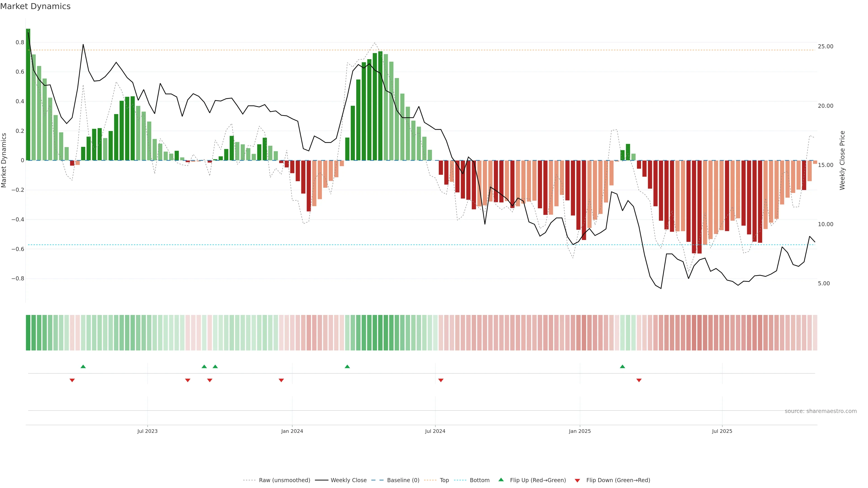
Task: Click the last red flip-down marker
Action: pyautogui.click(x=639, y=380)
